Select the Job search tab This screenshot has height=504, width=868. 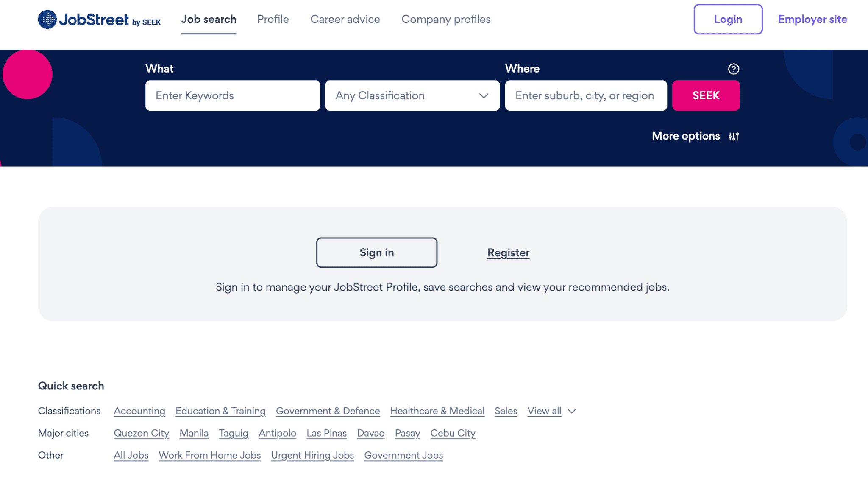click(209, 20)
